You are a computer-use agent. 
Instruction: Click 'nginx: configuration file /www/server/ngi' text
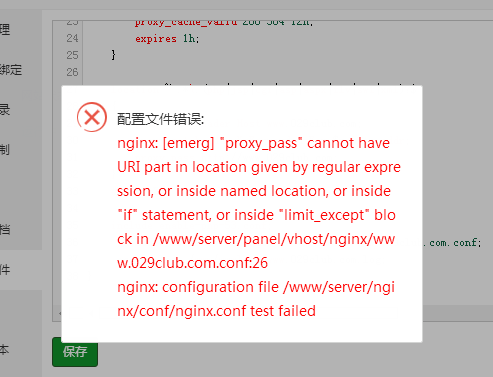(256, 287)
